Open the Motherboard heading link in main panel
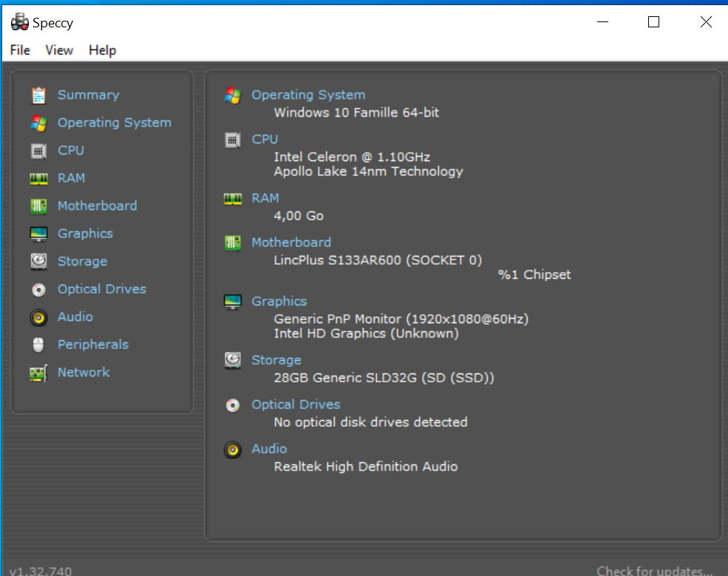The width and height of the screenshot is (728, 576). pyautogui.click(x=291, y=242)
